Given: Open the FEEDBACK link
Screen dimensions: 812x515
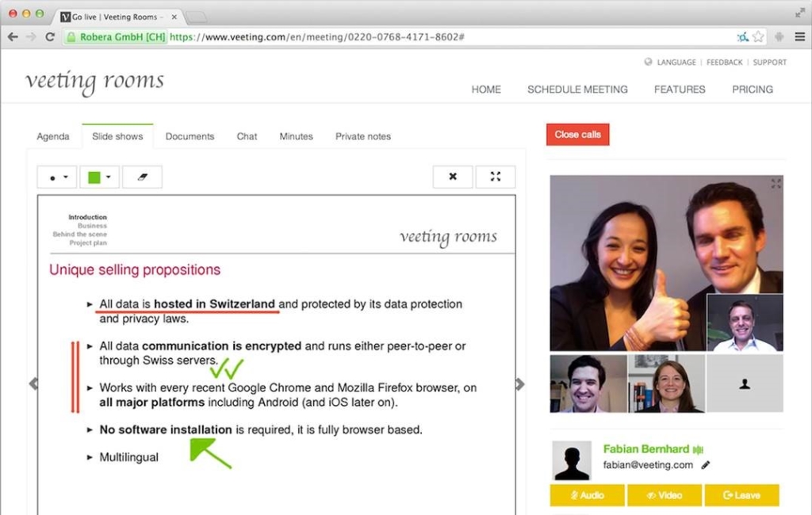Looking at the screenshot, I should coord(724,62).
